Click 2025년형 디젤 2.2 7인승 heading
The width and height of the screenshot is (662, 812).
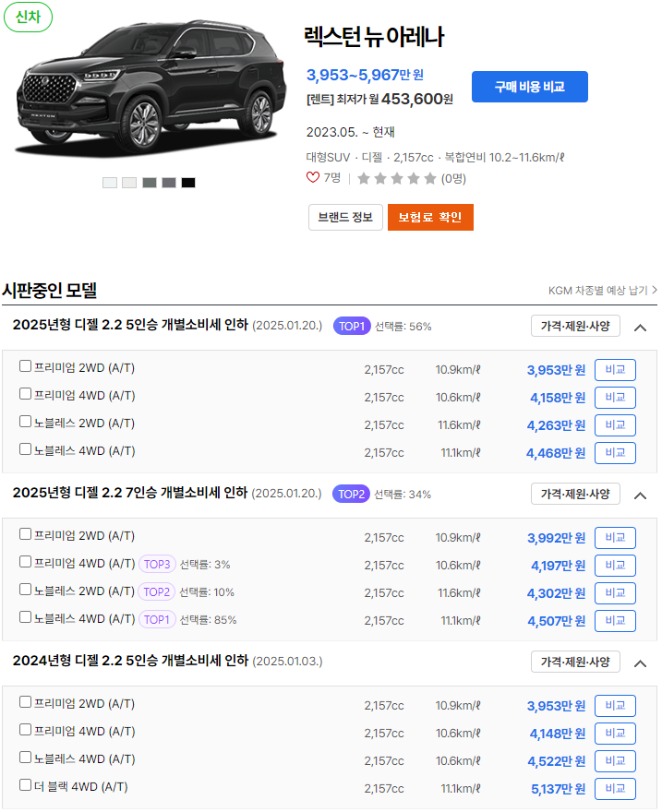130,493
